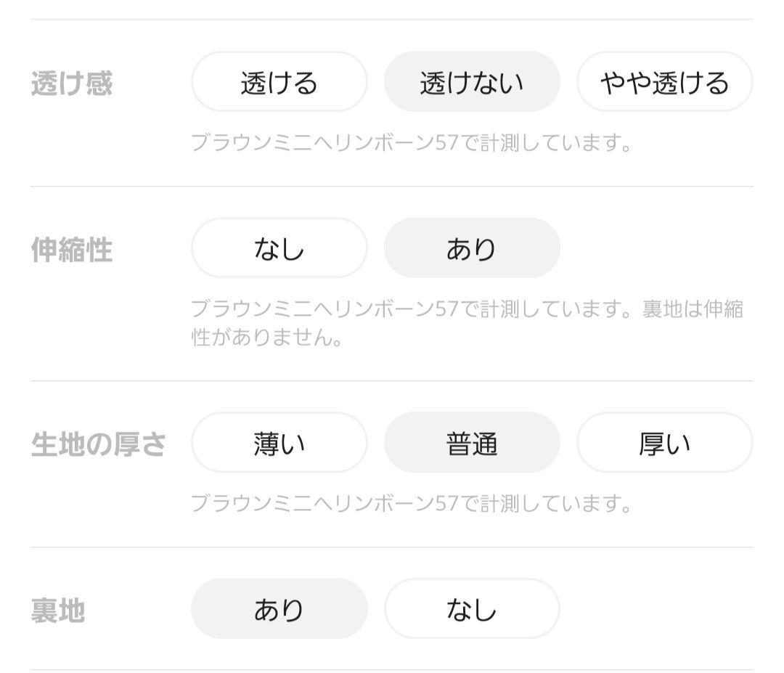This screenshot has height=673, width=784.
Task: Select なし under 伸縮性
Action: click(279, 248)
